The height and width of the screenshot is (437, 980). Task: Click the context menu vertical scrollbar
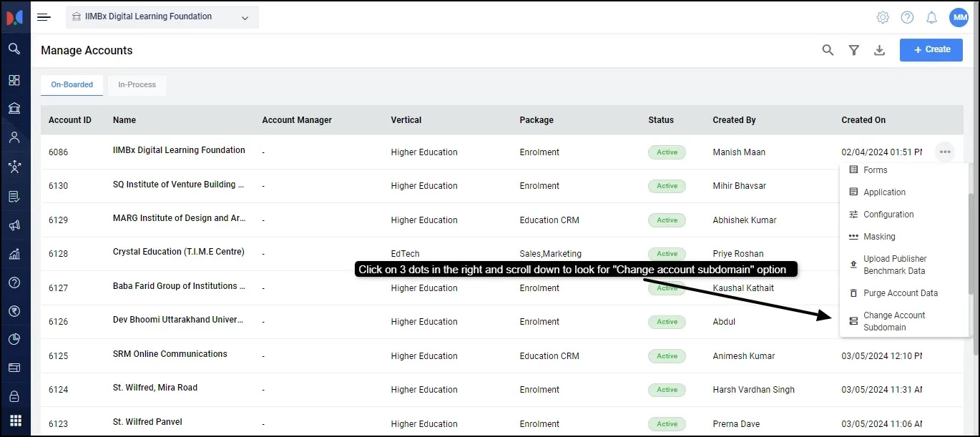click(x=970, y=243)
